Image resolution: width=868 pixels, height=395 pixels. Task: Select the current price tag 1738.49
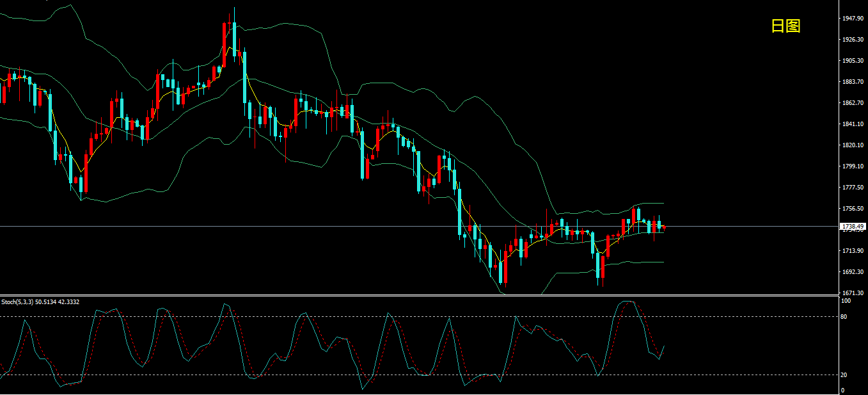pyautogui.click(x=853, y=227)
